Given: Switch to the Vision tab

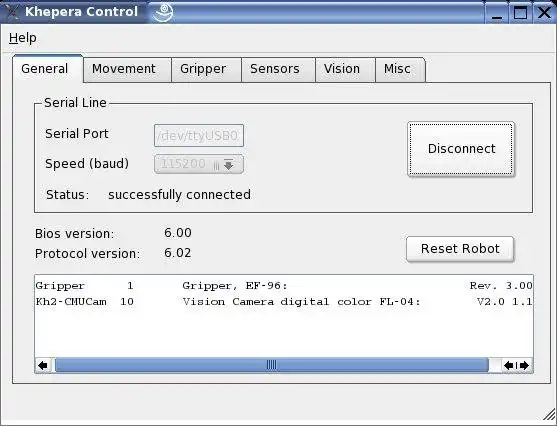Looking at the screenshot, I should [x=345, y=69].
